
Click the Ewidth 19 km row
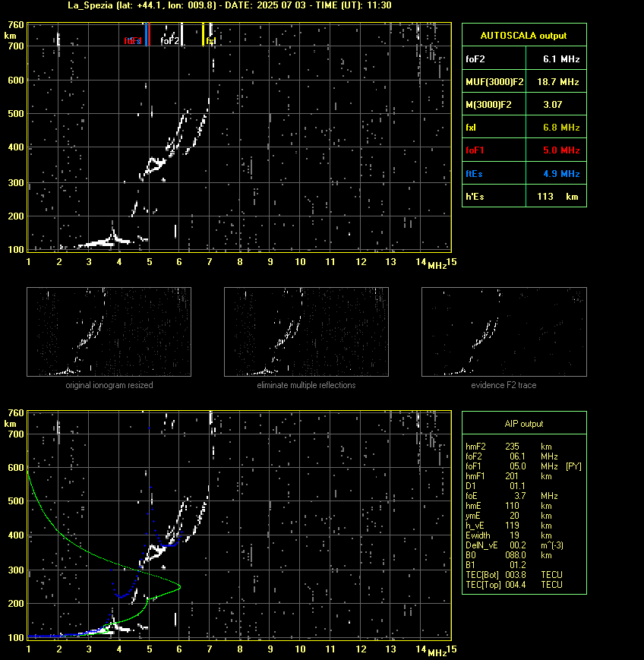(509, 535)
